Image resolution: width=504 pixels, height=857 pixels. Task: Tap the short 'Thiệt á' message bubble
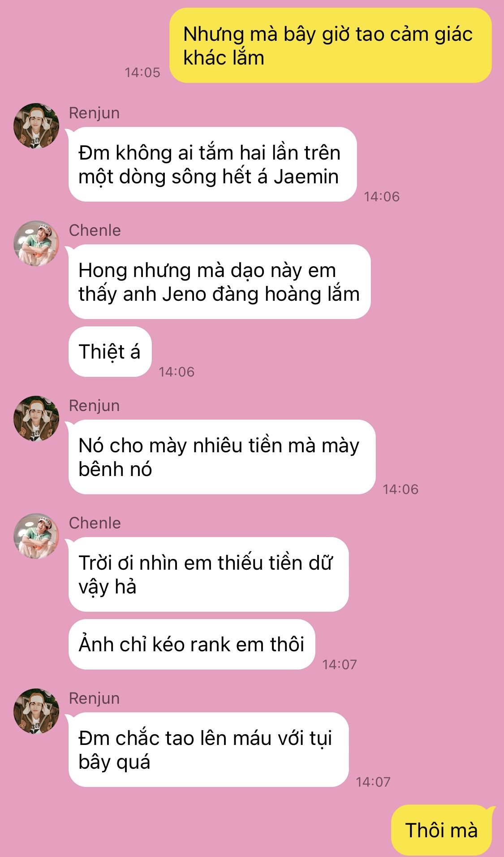[x=110, y=352]
